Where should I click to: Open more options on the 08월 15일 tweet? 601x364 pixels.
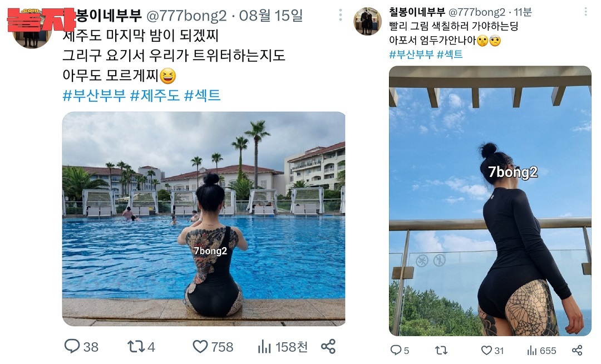[x=341, y=15]
